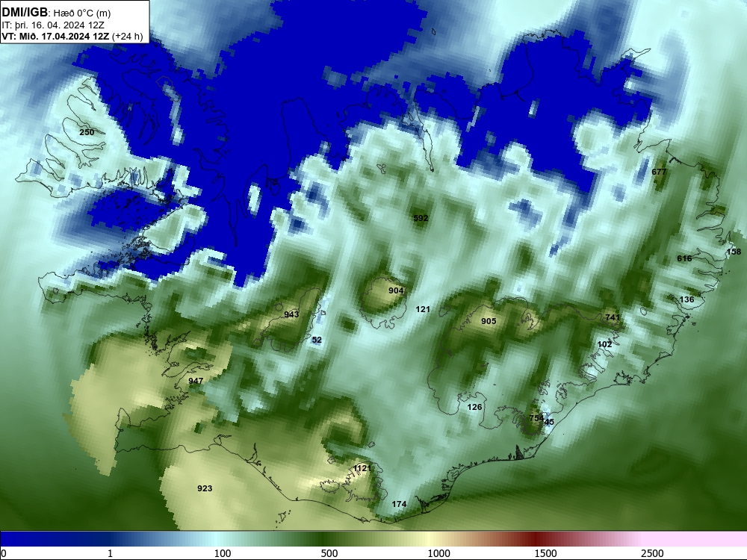Click the map value label 677
This screenshot has width=747, height=560.
point(659,172)
